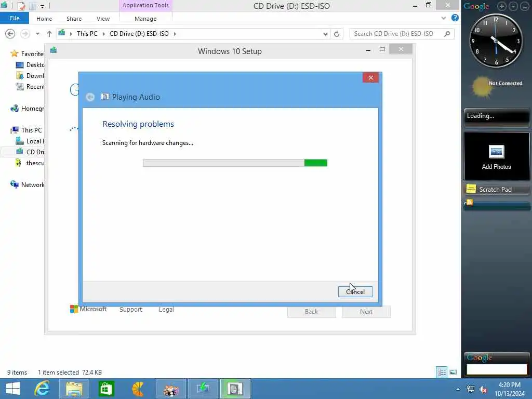This screenshot has width=532, height=399.
Task: Click Next button in Windows 10 Setup
Action: coord(366,312)
